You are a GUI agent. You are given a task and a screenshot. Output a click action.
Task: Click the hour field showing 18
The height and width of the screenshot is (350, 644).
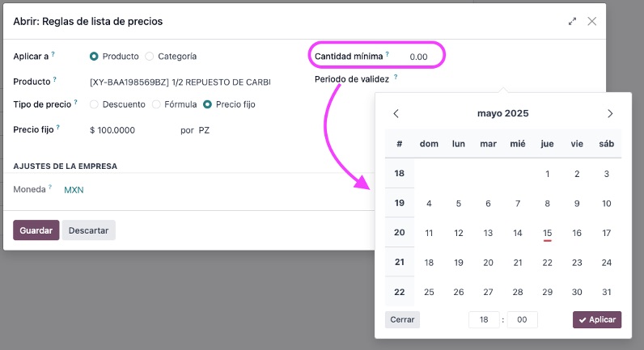tap(484, 319)
